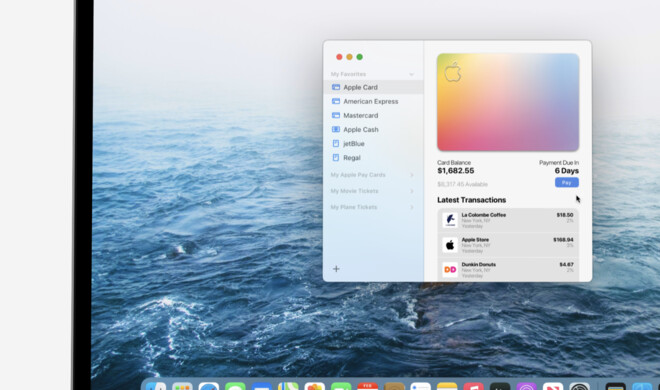Image resolution: width=660 pixels, height=390 pixels.
Task: Click the Latest Transactions heading
Action: [471, 200]
